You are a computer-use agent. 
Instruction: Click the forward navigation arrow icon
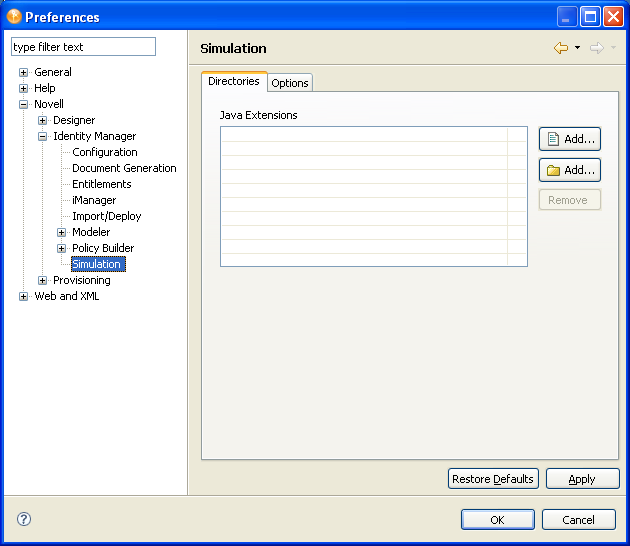(597, 48)
